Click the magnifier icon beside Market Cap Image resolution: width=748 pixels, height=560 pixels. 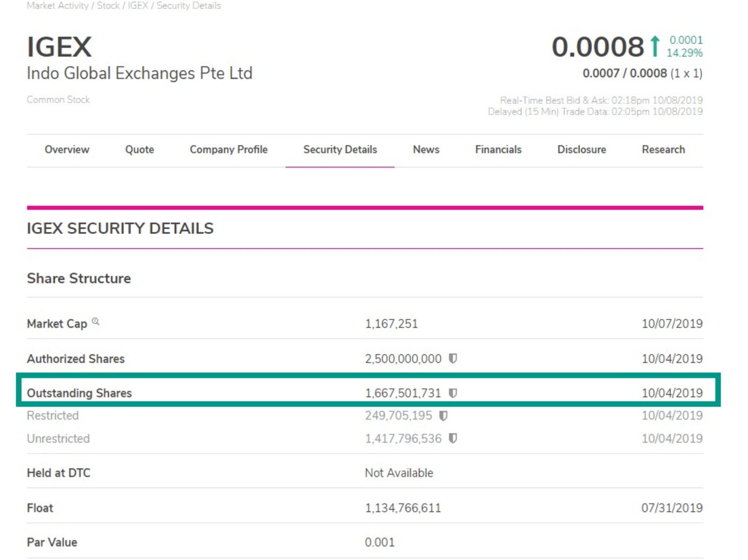(x=96, y=321)
